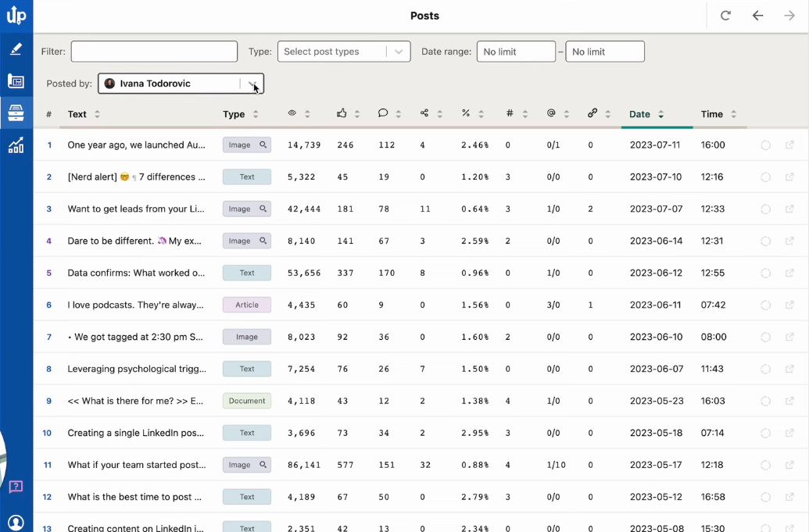Open post 5 text 'Data confirms'

[136, 273]
